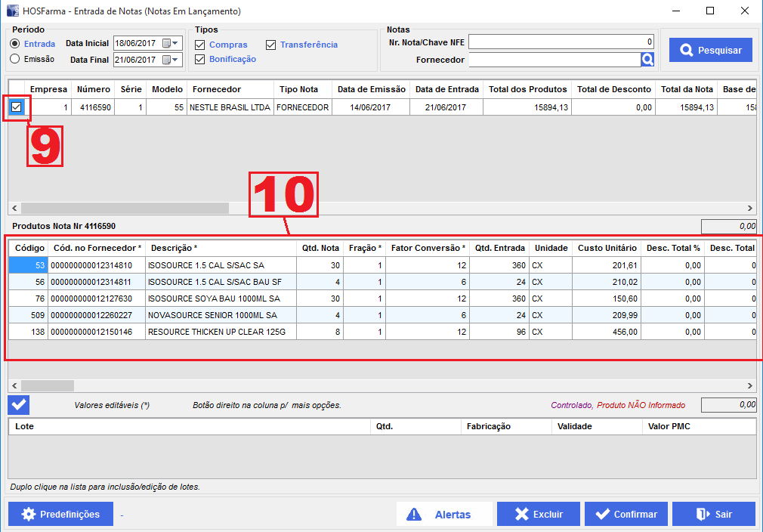The width and height of the screenshot is (763, 532).
Task: Click the supplier search magnifier icon
Action: pyautogui.click(x=647, y=60)
